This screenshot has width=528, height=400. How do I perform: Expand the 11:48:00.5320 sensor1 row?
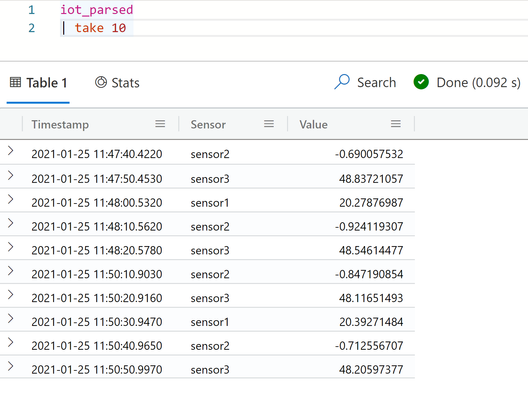pyautogui.click(x=10, y=199)
